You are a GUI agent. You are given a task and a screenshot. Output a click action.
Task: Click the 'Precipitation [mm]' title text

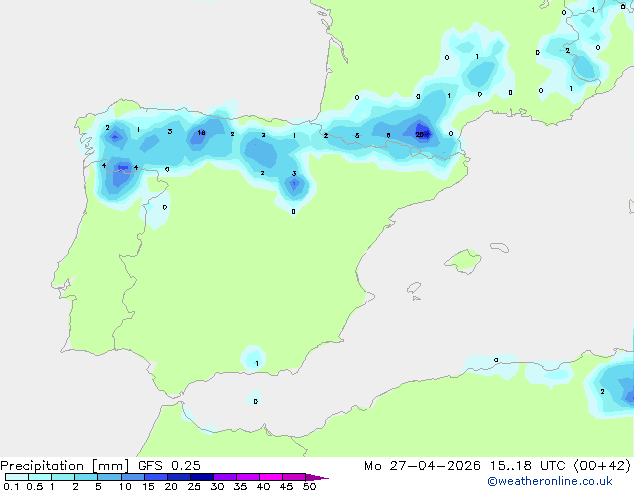64,466
